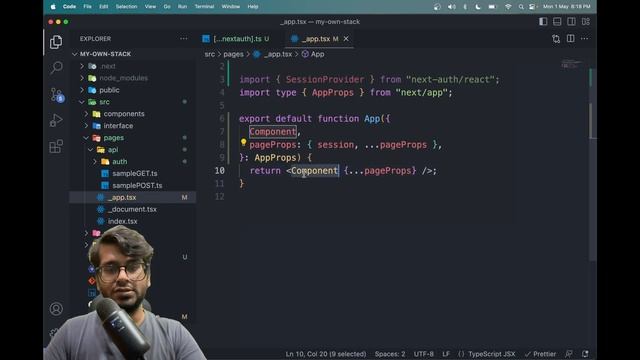Open the Accounts menu in the activity bar
The image size is (640, 360).
tap(56, 309)
